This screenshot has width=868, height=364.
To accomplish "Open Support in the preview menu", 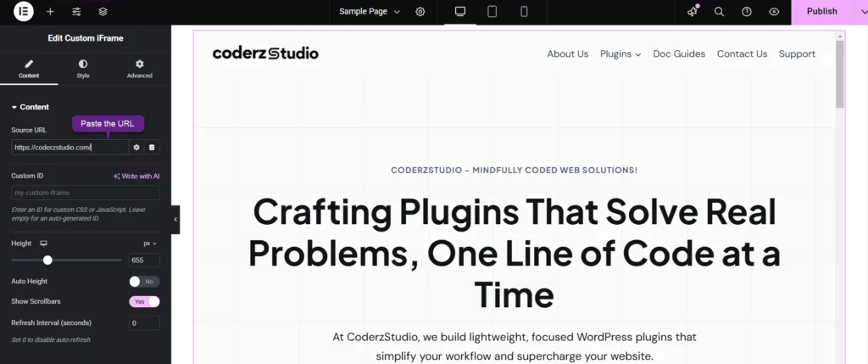I will tap(797, 53).
